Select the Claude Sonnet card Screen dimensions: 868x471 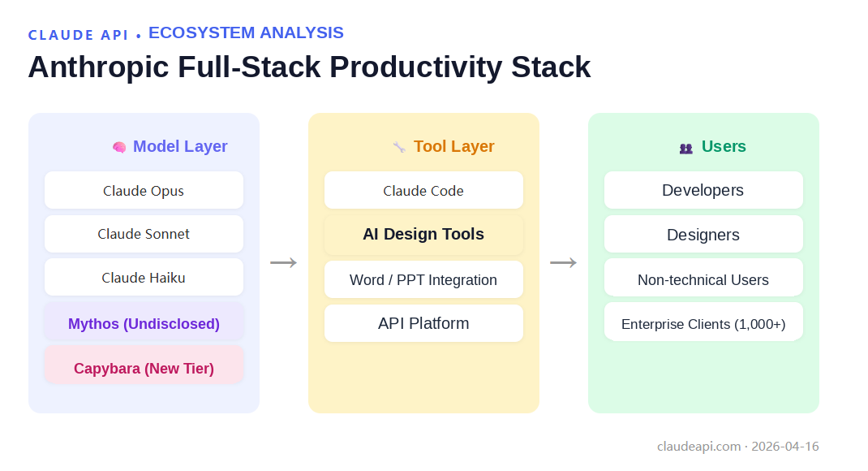pos(144,234)
